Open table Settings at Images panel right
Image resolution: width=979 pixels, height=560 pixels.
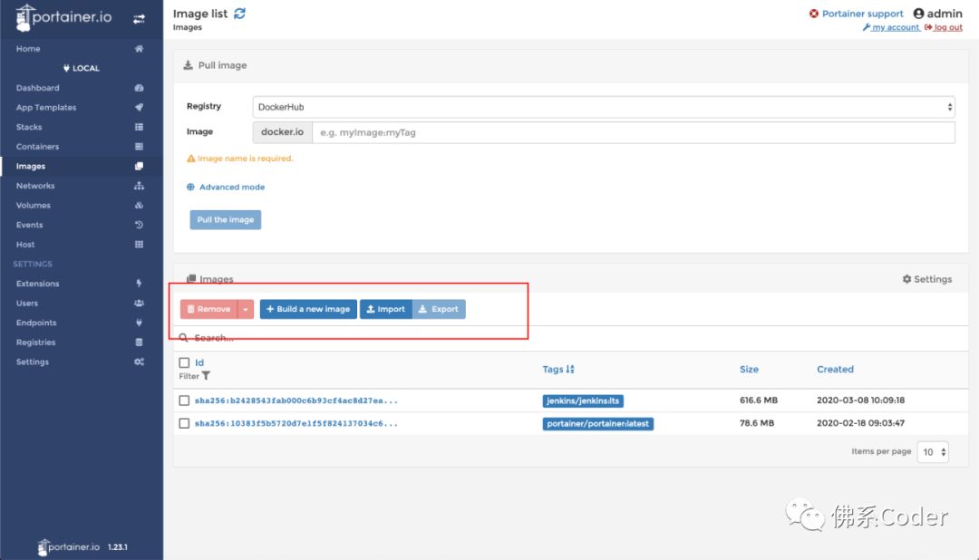tap(927, 279)
